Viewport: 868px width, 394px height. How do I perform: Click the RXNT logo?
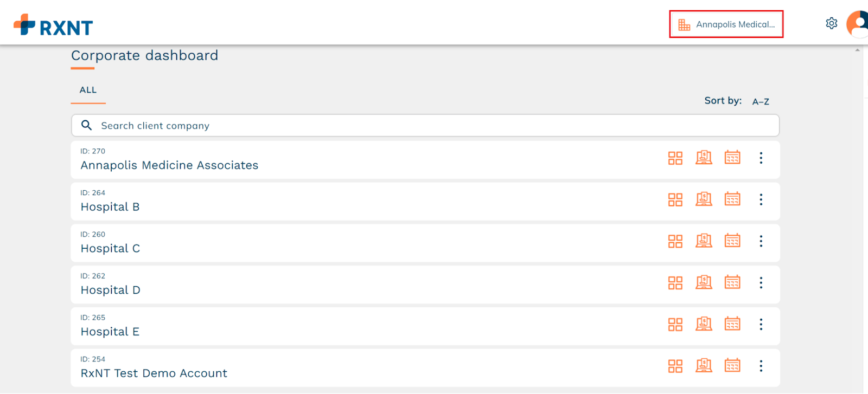(53, 25)
